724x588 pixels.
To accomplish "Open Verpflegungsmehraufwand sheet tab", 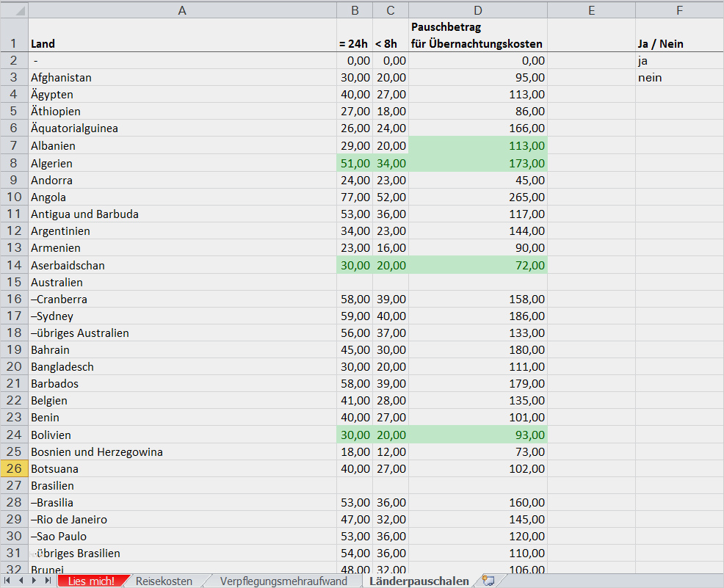I will (x=283, y=581).
